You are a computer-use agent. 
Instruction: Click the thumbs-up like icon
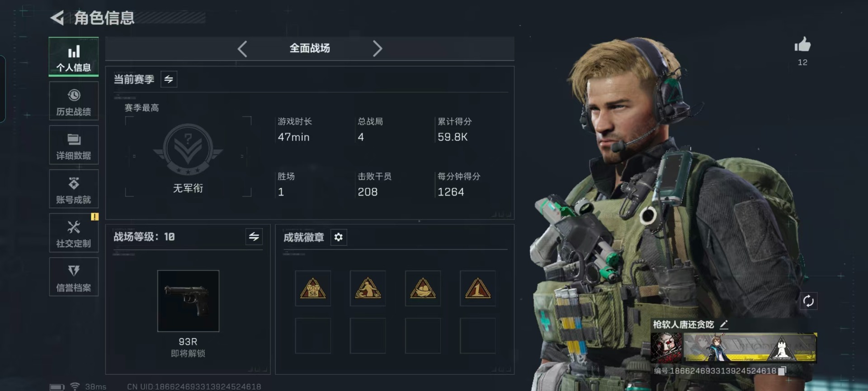click(x=802, y=44)
